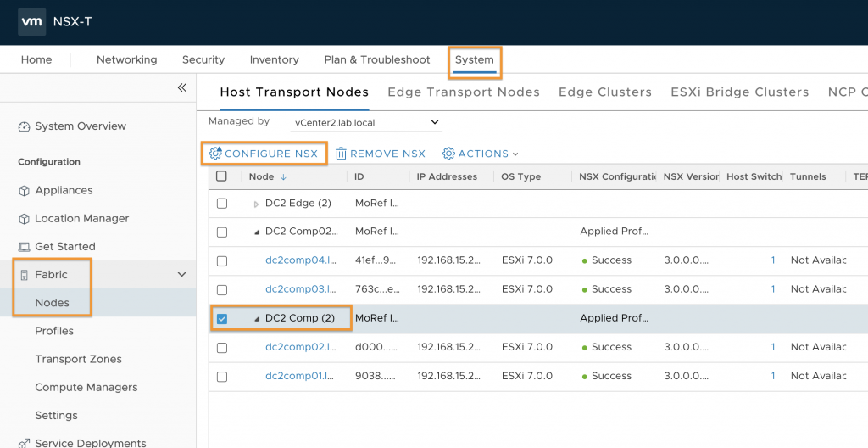Viewport: 868px width, 448px height.
Task: Click the Remove NSX trash icon
Action: [x=341, y=154]
